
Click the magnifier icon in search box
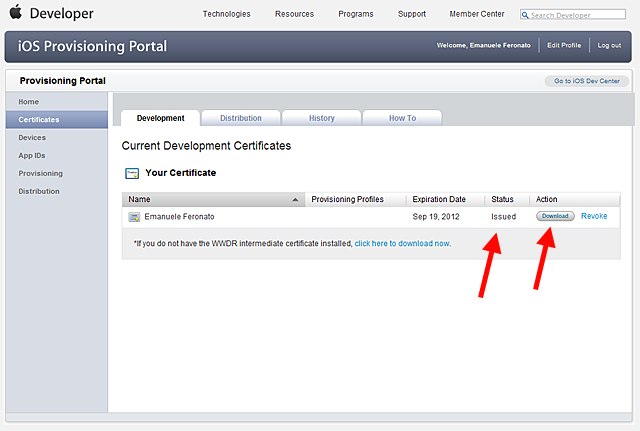(x=526, y=15)
